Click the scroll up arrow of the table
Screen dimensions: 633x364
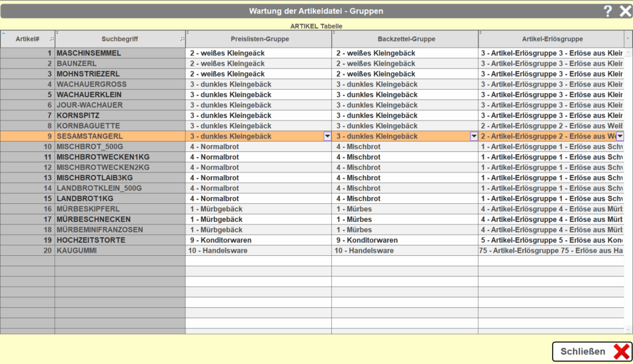(628, 53)
